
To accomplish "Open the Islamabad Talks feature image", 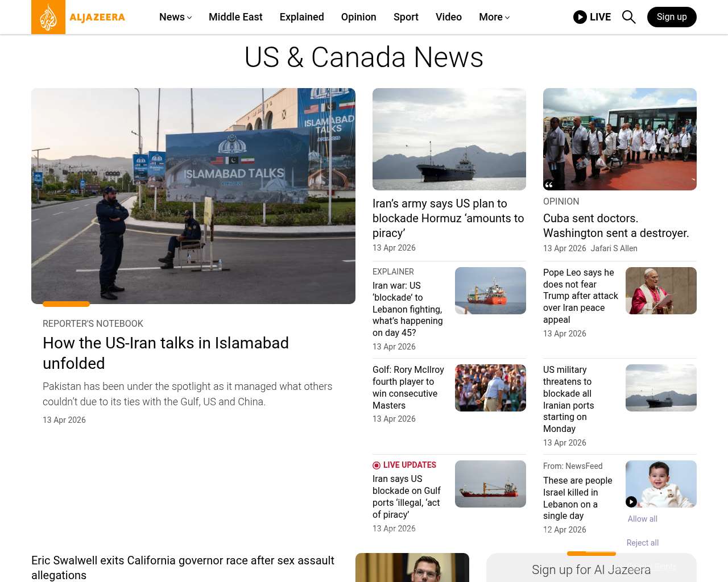I will click(193, 196).
